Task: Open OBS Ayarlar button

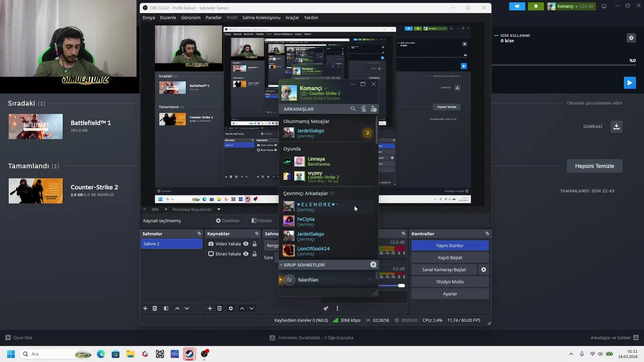Action: tap(450, 294)
